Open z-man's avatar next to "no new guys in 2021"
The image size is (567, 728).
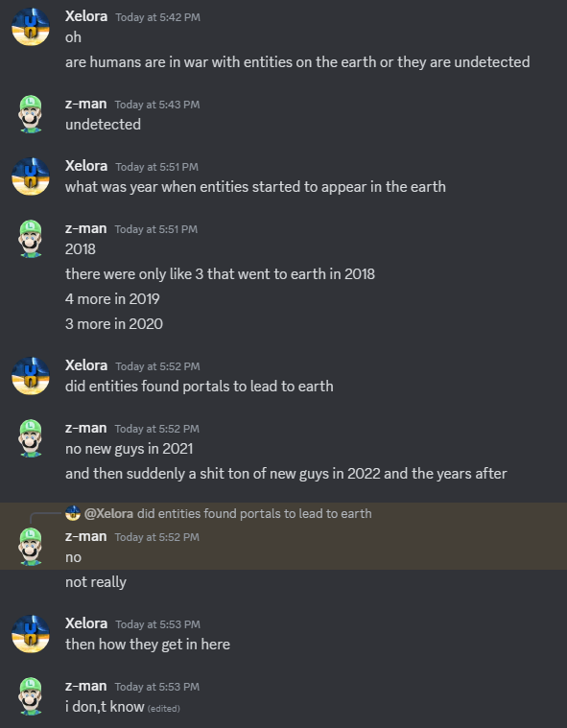[x=31, y=438]
